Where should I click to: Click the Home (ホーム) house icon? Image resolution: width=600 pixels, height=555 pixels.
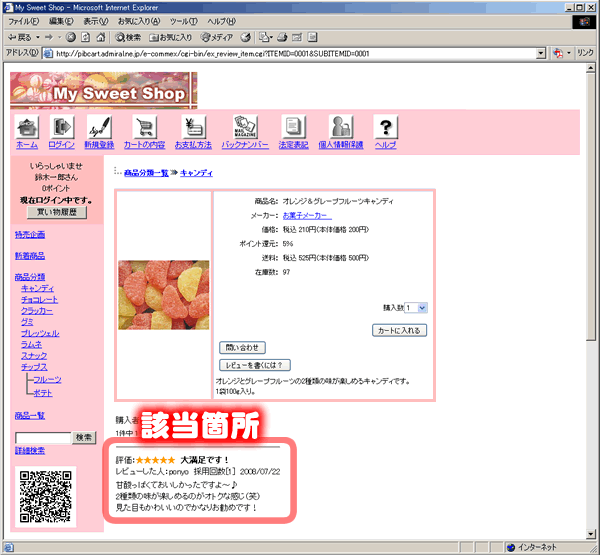point(26,127)
